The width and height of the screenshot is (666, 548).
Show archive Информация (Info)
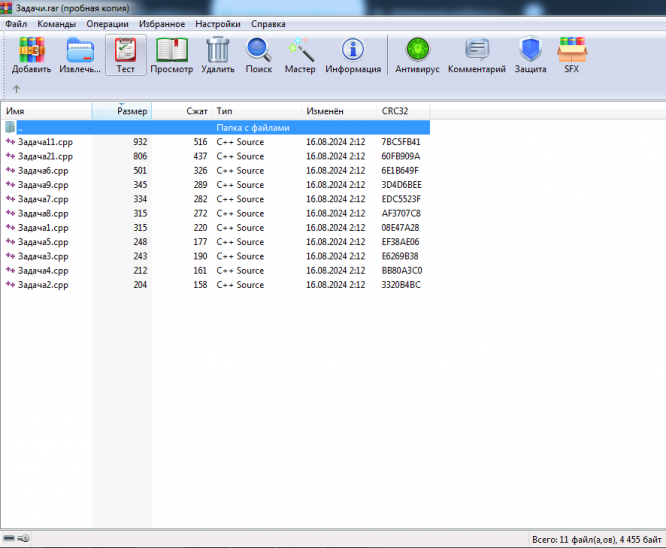click(x=352, y=55)
